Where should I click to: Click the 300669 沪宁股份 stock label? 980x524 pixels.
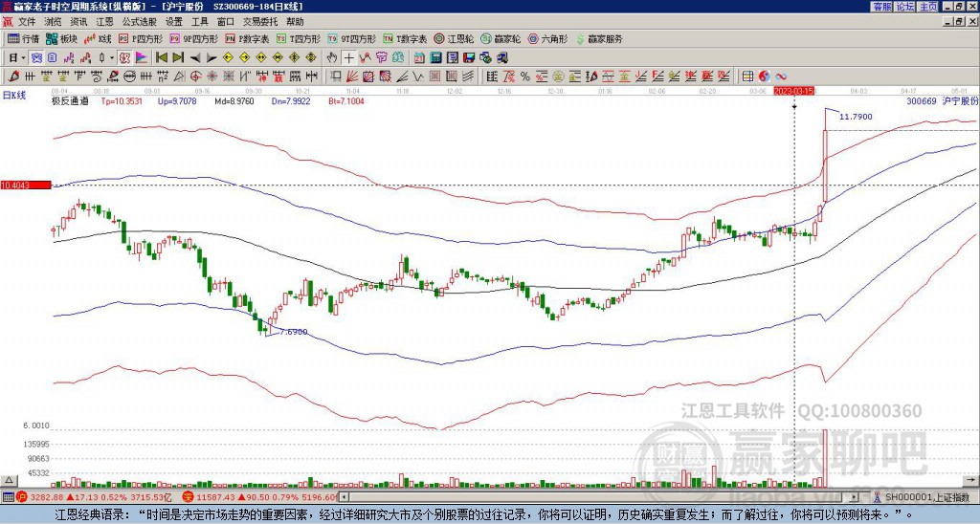point(943,100)
